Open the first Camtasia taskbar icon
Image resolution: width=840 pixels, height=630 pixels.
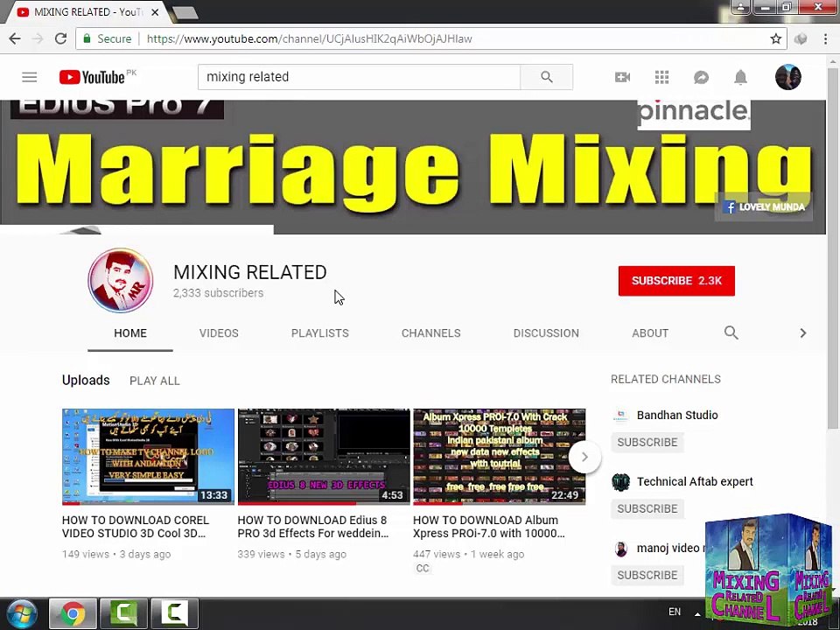[123, 613]
